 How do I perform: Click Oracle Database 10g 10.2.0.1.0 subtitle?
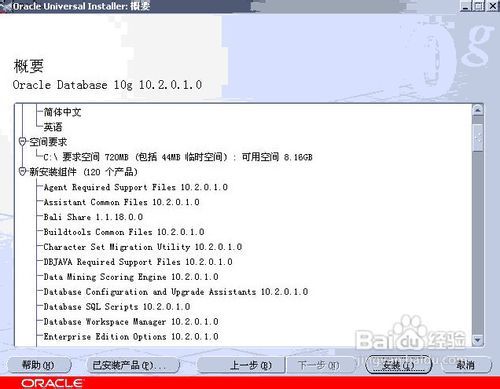pos(107,85)
